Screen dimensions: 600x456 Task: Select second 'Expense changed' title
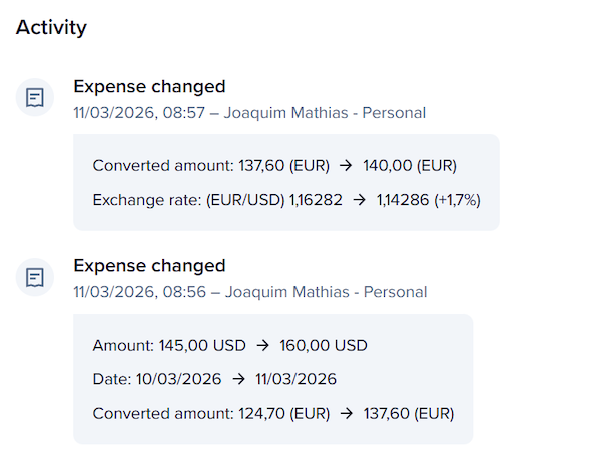tap(149, 266)
